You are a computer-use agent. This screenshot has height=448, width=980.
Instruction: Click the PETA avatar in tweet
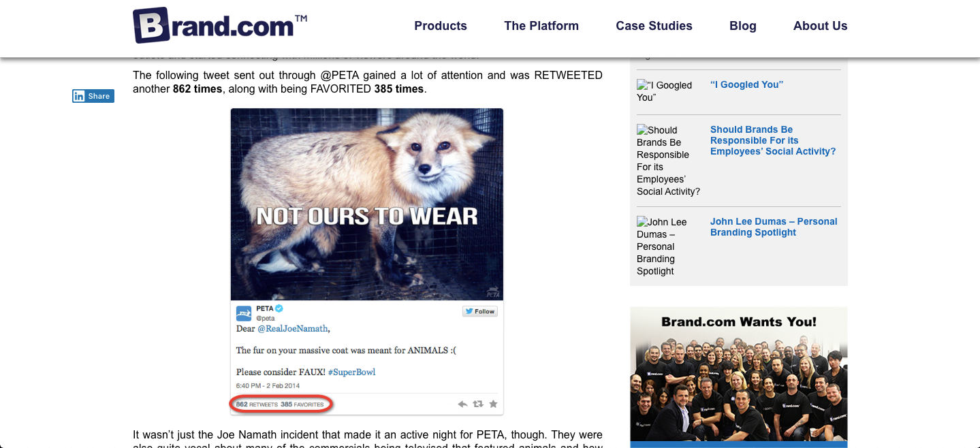coord(244,313)
